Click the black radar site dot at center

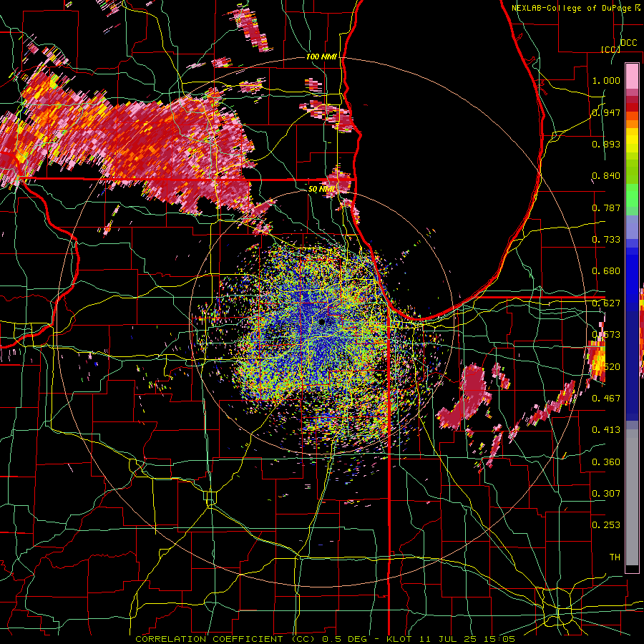tap(321, 321)
